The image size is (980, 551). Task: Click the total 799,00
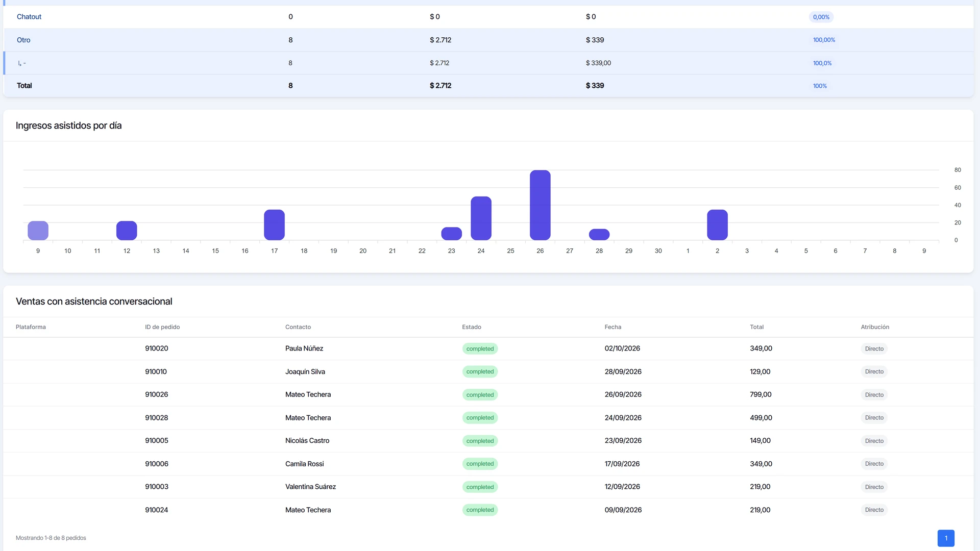tap(761, 394)
